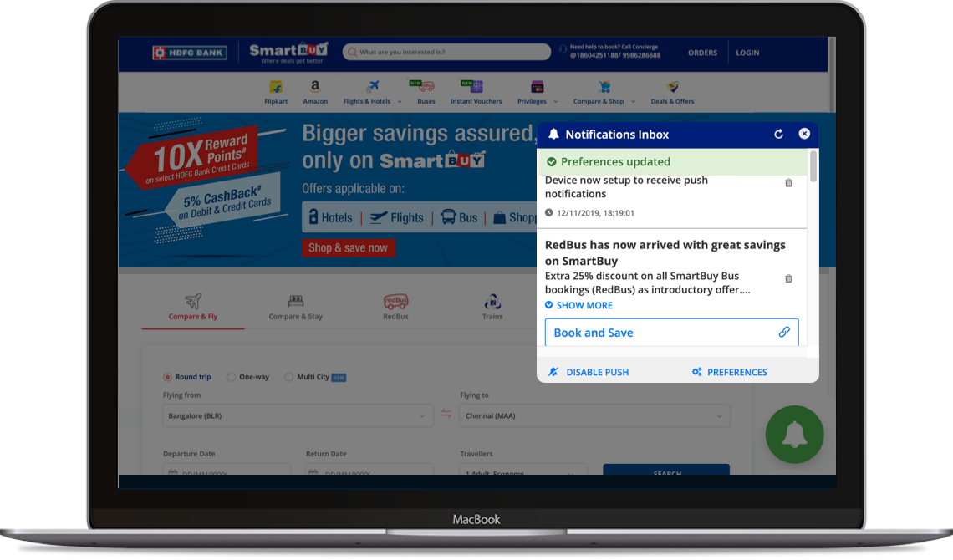Image resolution: width=953 pixels, height=560 pixels.
Task: Select the One-way option
Action: pyautogui.click(x=231, y=377)
